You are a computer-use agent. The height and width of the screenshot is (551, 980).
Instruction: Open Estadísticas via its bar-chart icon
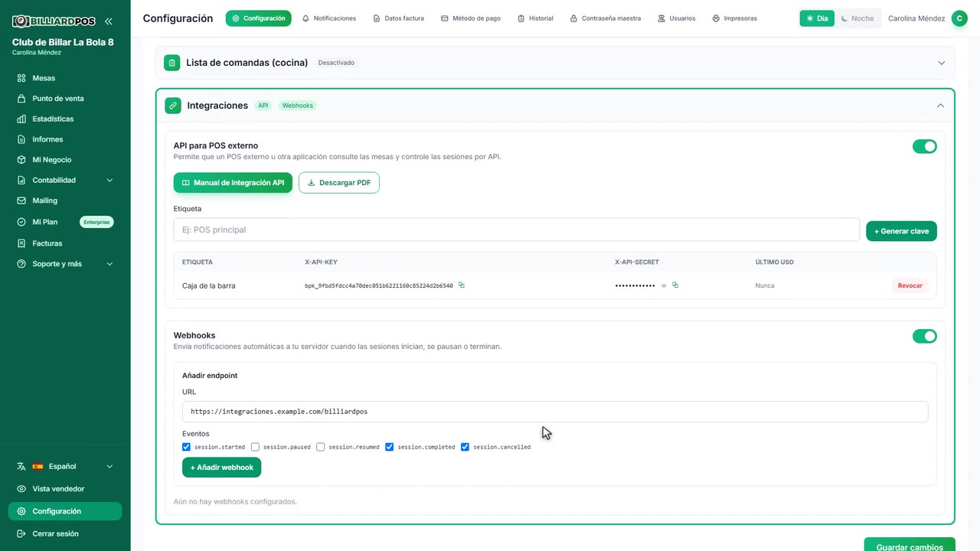tap(21, 119)
